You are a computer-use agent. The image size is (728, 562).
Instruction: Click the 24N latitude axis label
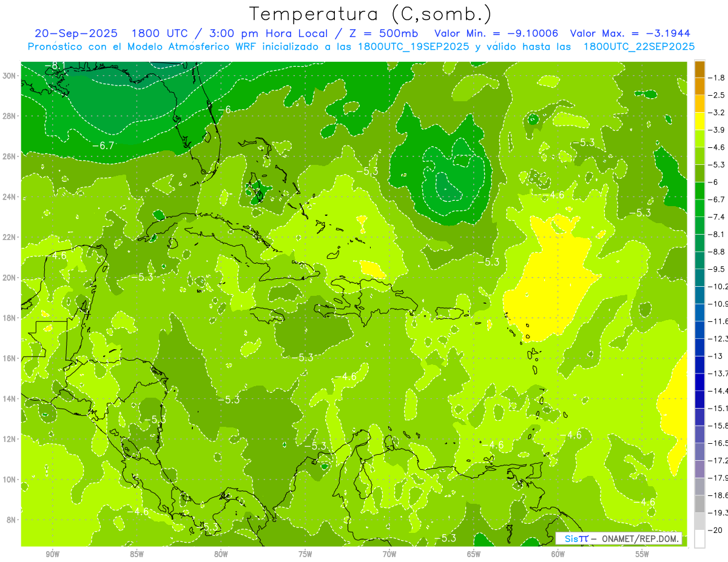[x=10, y=197]
